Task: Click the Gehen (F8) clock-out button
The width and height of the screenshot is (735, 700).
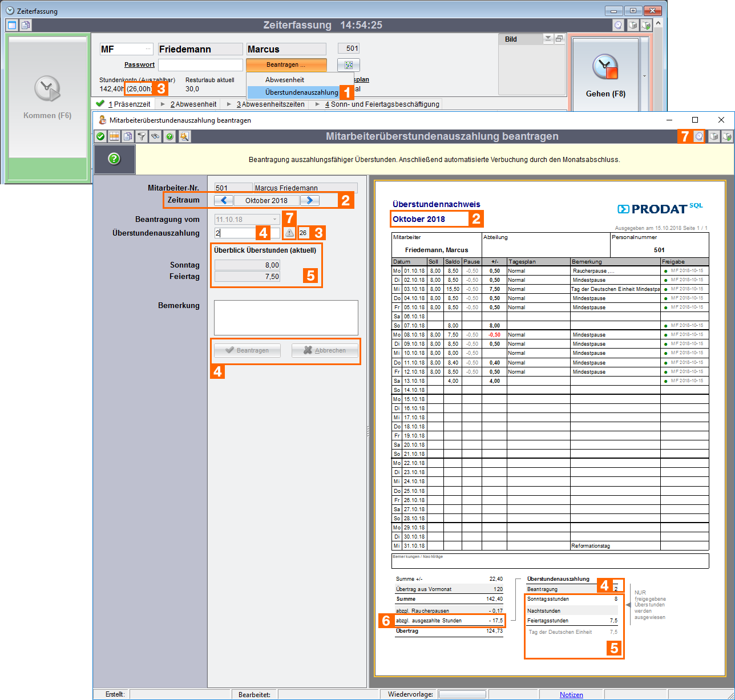Action: (605, 76)
